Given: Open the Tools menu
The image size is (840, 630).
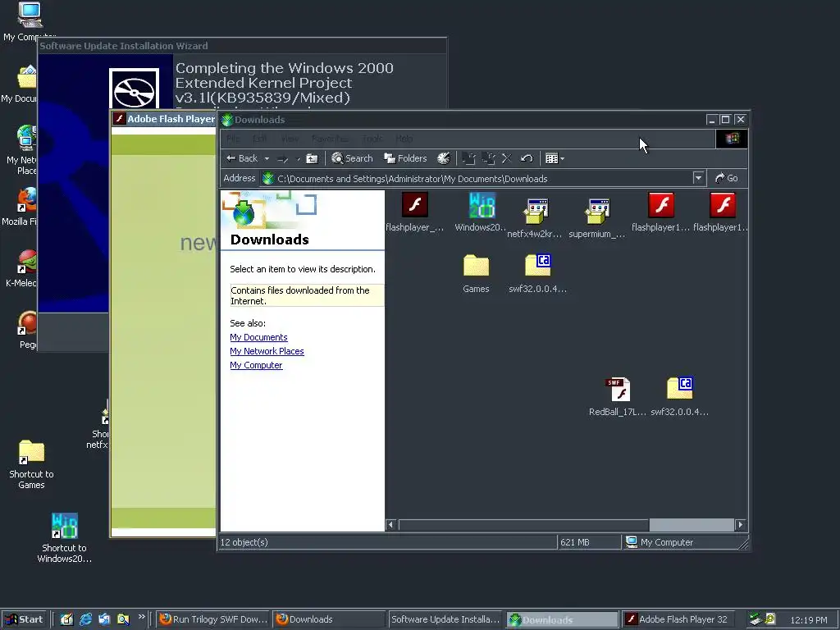Looking at the screenshot, I should (372, 139).
